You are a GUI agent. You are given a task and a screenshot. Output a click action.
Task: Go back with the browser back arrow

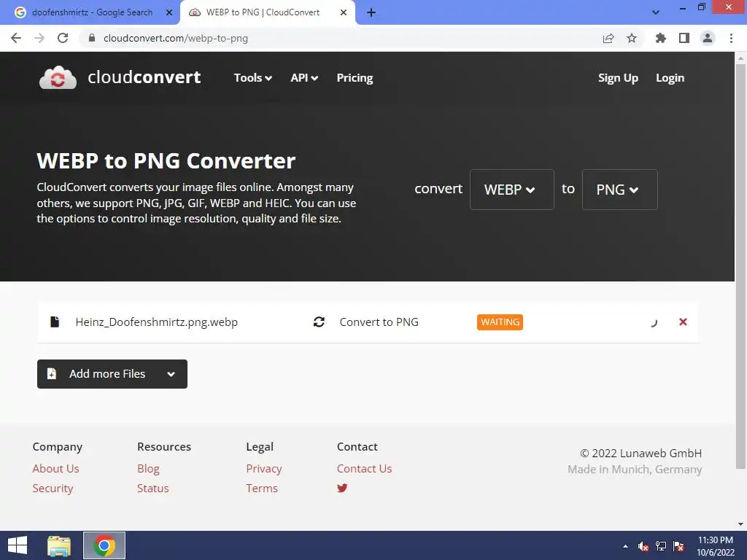pyautogui.click(x=16, y=38)
